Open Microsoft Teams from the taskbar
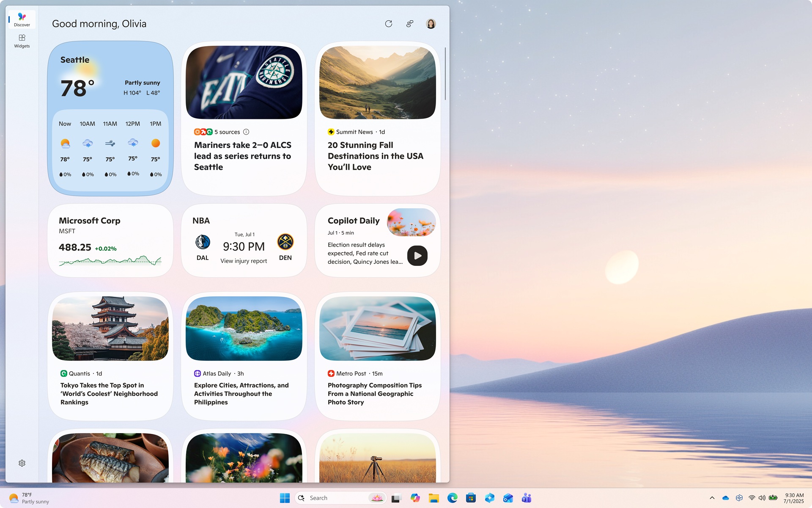The image size is (812, 508). 526,498
